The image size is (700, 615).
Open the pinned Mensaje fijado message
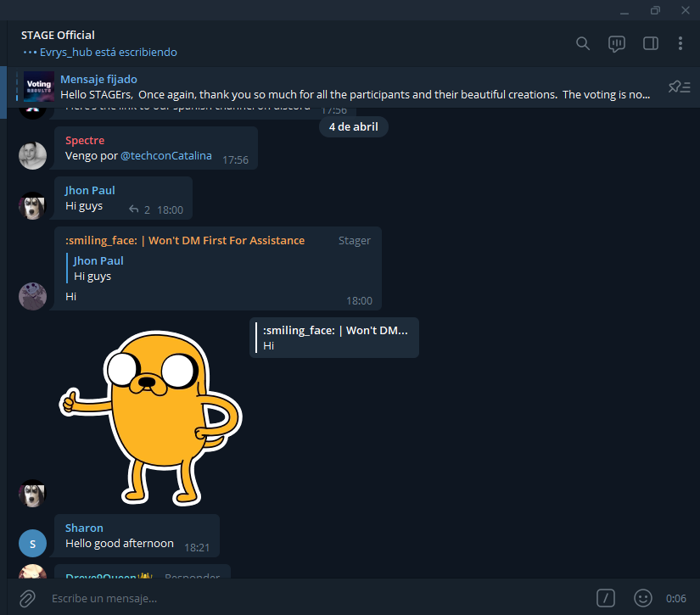pyautogui.click(x=354, y=87)
